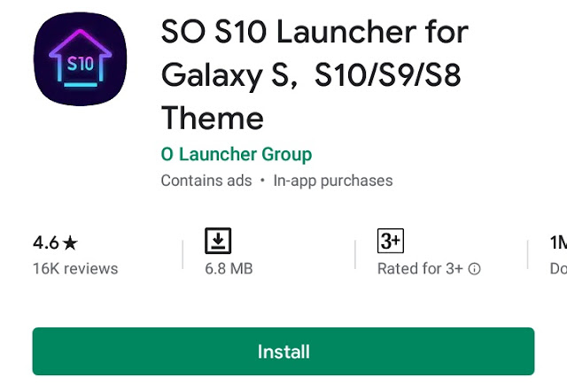Click the star icon beside 4.6
This screenshot has height=392, width=567.
click(70, 242)
